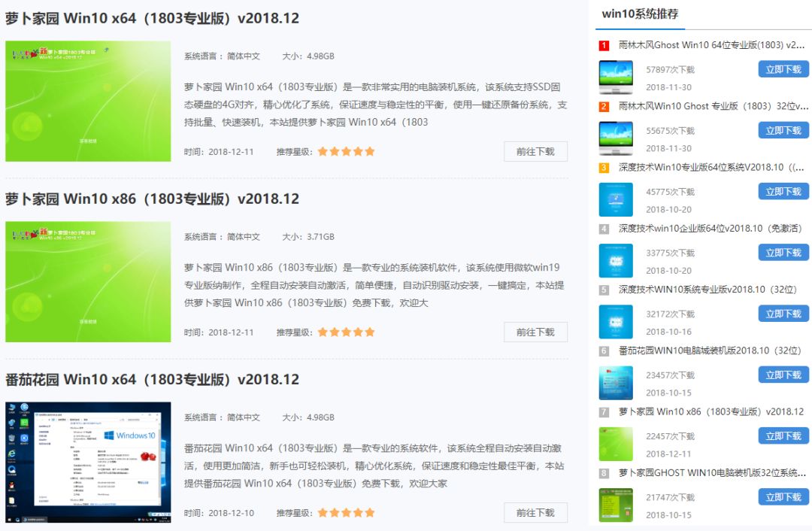Open sidebar 萝卜家园 Win10 x86 (1803专业版) link
This screenshot has height=531, width=812.
coord(711,412)
